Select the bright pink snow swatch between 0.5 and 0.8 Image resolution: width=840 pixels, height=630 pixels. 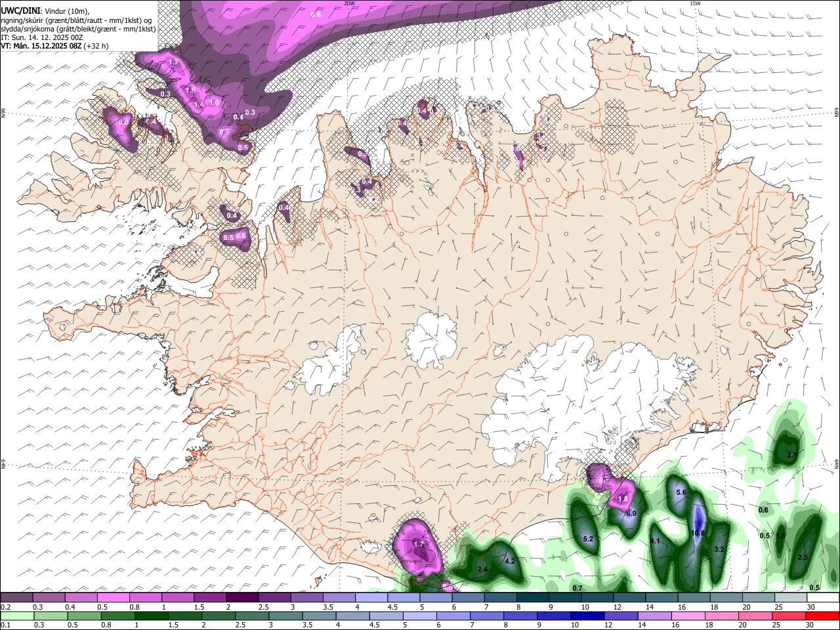coord(113,597)
